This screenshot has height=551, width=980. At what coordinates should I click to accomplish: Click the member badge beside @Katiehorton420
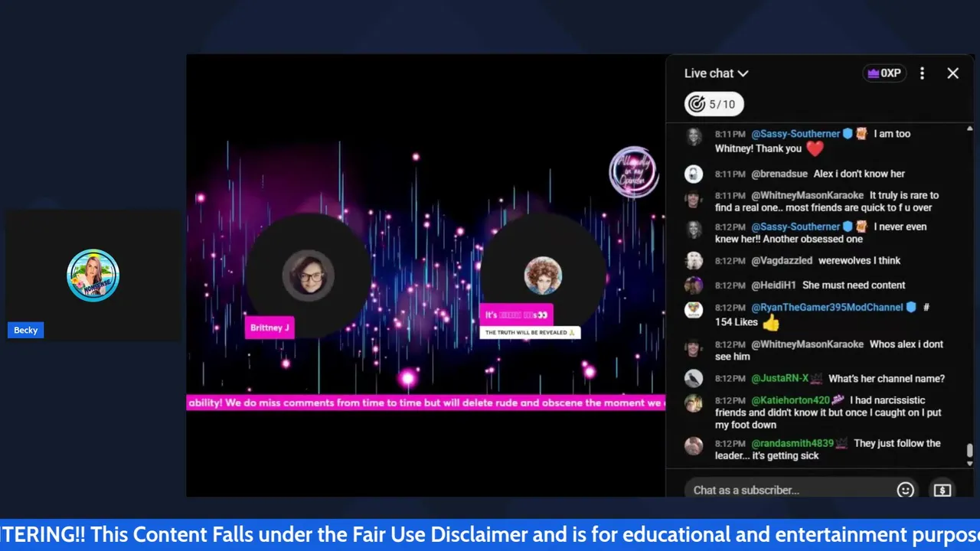click(x=838, y=400)
